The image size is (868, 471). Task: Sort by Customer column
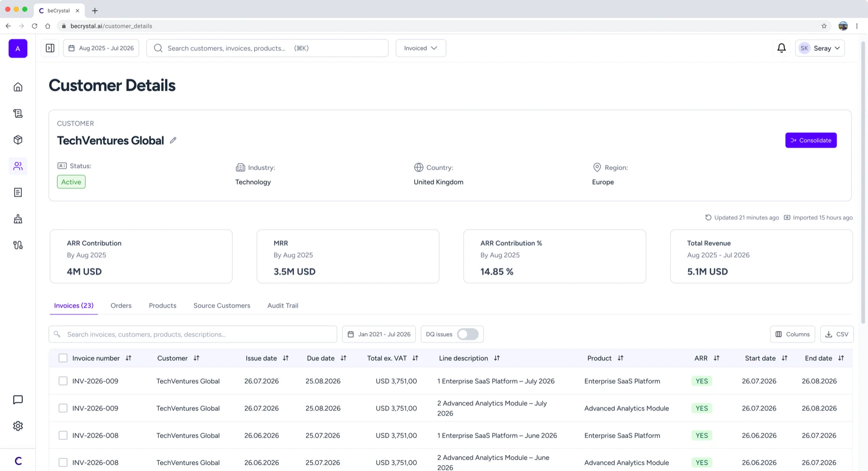click(196, 358)
